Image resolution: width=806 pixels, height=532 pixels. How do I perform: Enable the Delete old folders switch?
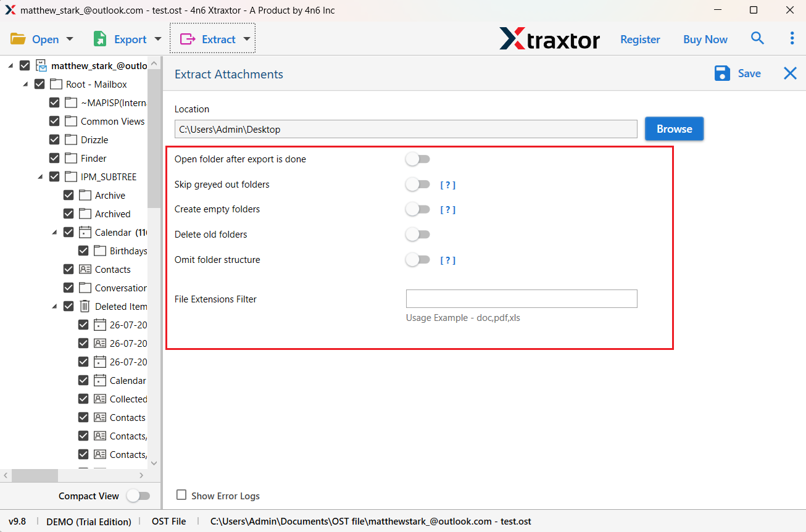coord(417,235)
